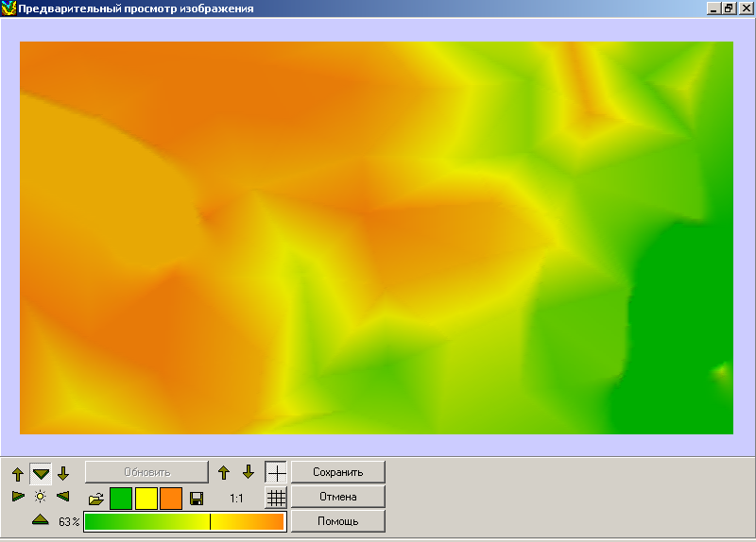The height and width of the screenshot is (542, 756).
Task: Click the sun brightness icon
Action: 40,497
